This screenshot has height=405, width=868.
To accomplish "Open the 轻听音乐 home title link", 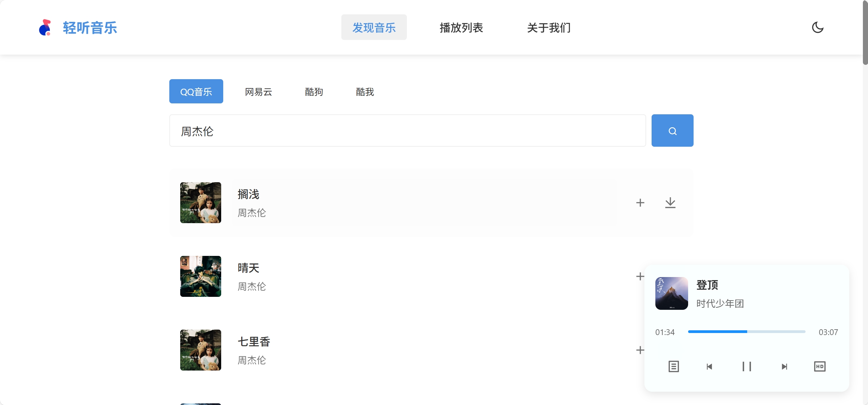I will 90,28.
